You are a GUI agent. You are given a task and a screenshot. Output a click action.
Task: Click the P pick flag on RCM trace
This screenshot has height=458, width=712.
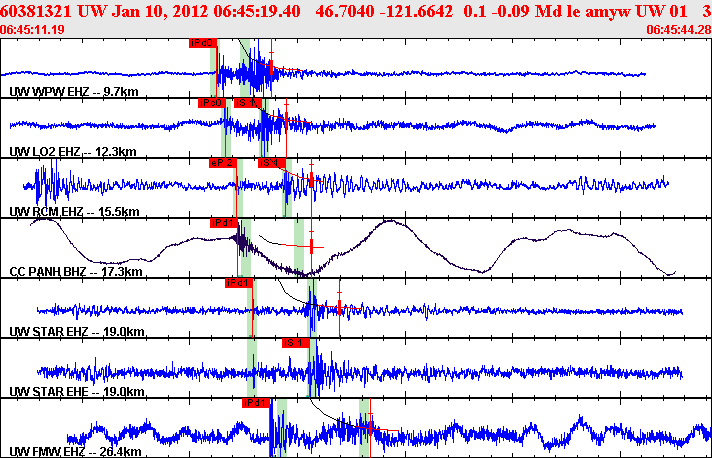221,162
